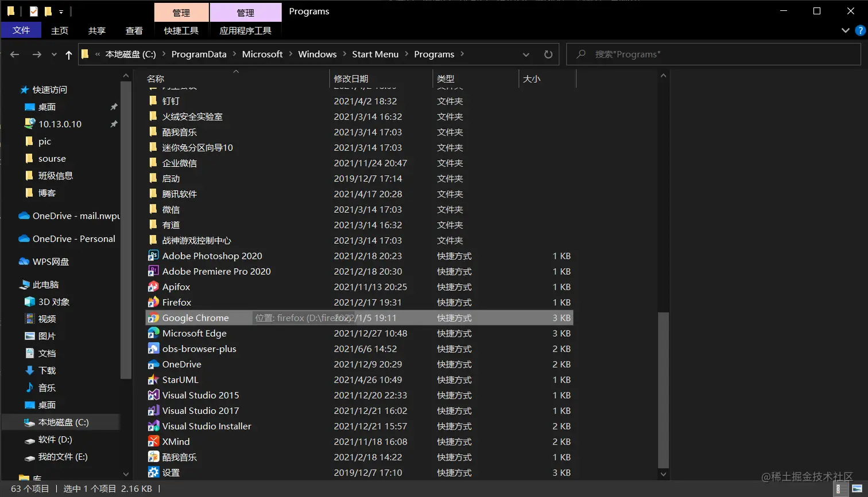The height and width of the screenshot is (497, 868).
Task: Collapse the ribbon using the chevron near Help
Action: [845, 31]
